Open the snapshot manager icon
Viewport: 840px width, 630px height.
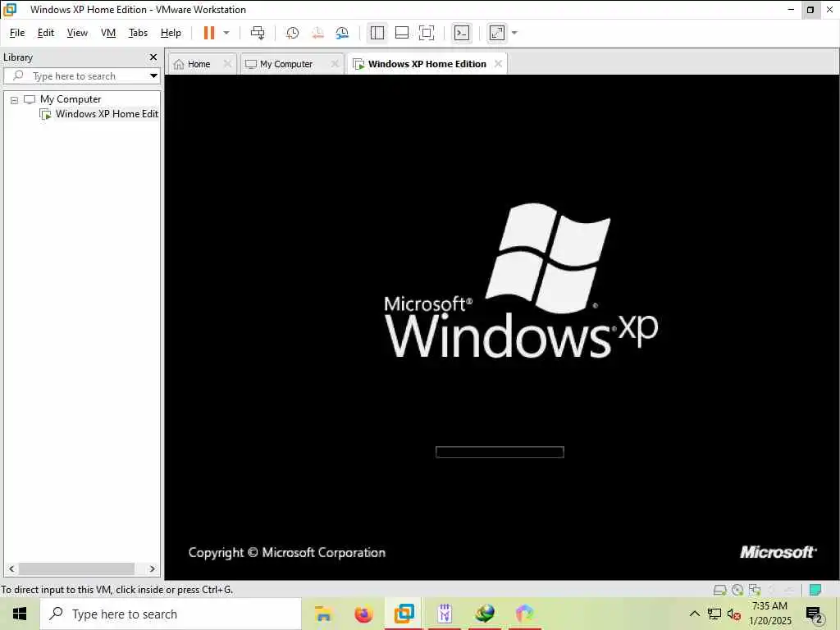tap(342, 33)
